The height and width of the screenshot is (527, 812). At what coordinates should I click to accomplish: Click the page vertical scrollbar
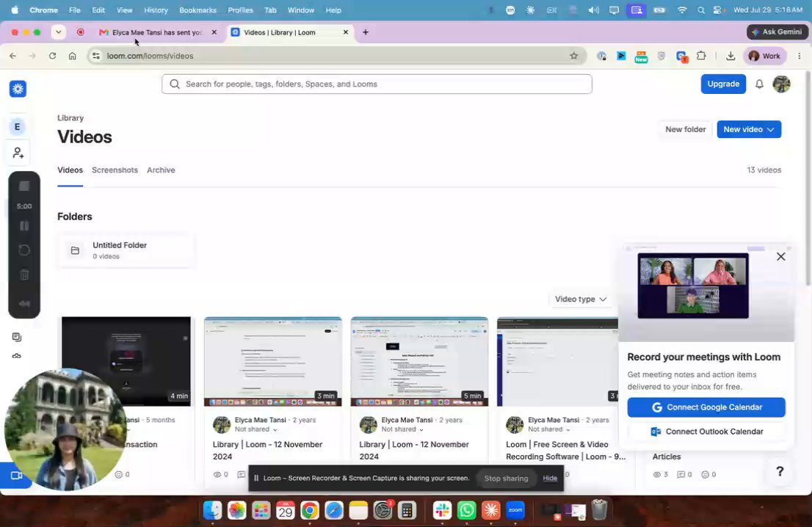coord(808,178)
